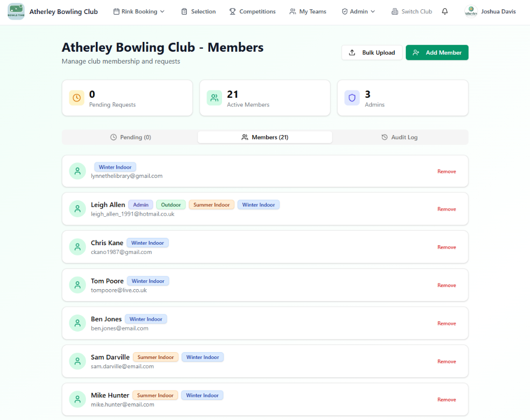This screenshot has height=420, width=530.
Task: Click the Admins stat card
Action: coord(403,98)
